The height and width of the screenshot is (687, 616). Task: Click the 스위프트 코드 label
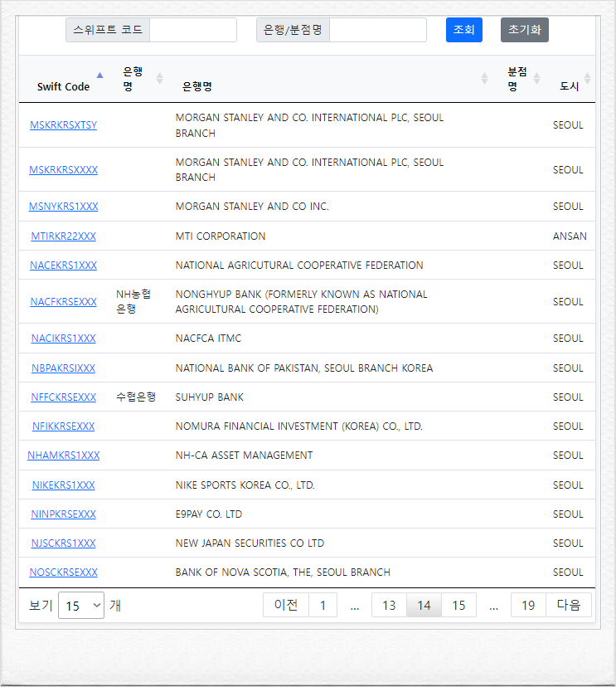tap(108, 30)
